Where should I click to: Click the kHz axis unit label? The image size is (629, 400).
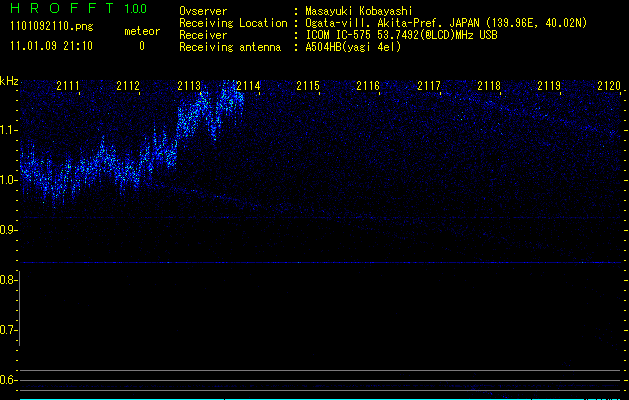(9, 81)
